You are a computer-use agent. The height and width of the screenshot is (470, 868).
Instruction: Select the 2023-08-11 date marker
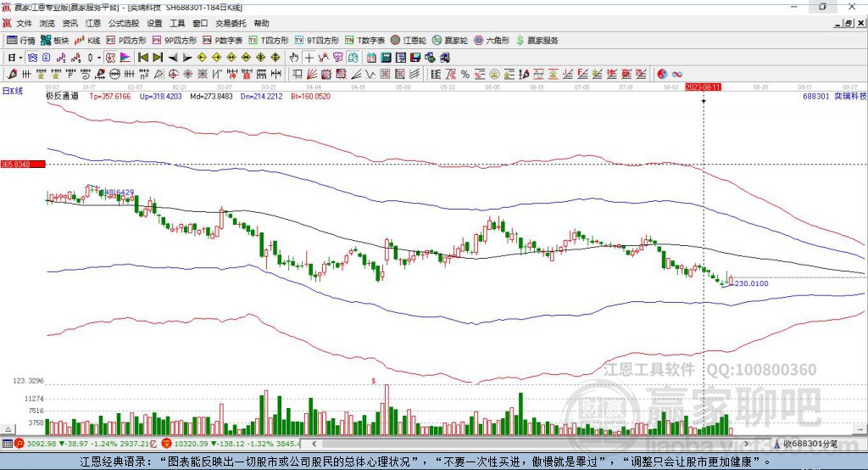coord(703,87)
